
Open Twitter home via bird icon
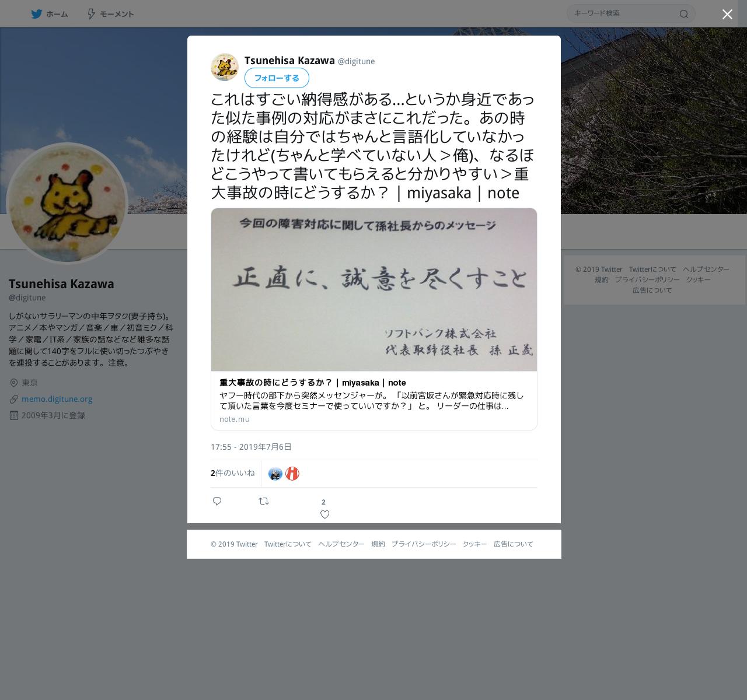coord(37,14)
